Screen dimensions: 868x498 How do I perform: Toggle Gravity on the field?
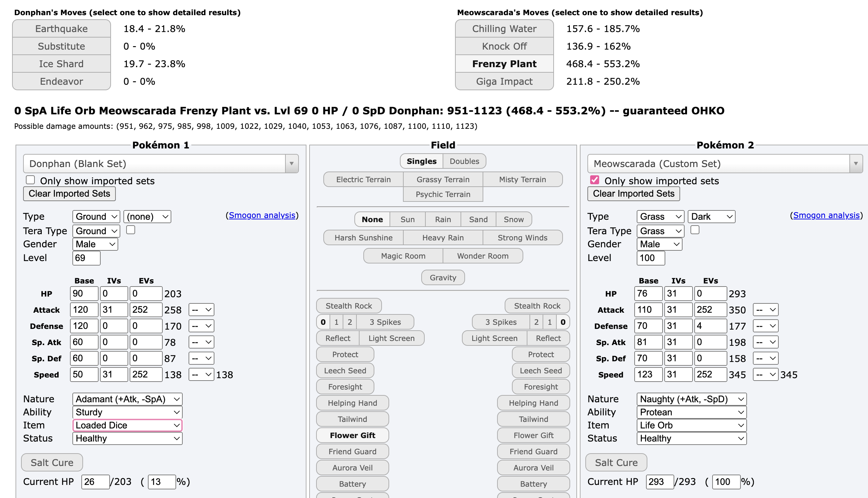(x=443, y=278)
